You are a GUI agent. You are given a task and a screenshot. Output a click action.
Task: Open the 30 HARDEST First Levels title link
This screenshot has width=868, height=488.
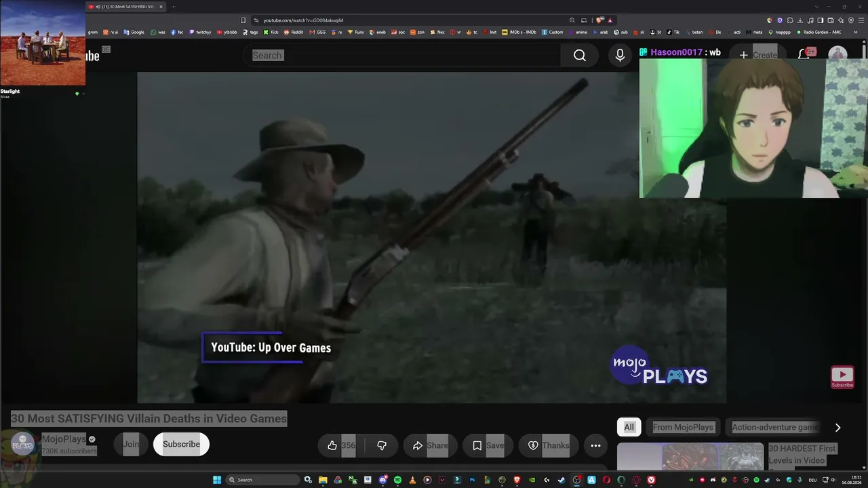803,455
